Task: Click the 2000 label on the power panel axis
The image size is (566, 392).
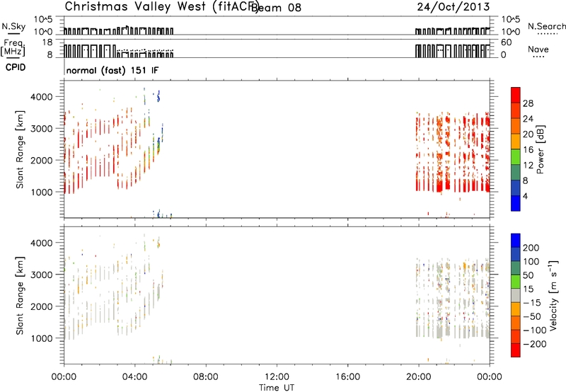Action: 42,160
